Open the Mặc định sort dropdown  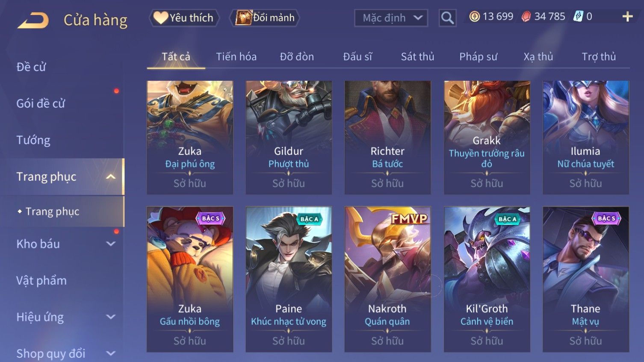(391, 18)
